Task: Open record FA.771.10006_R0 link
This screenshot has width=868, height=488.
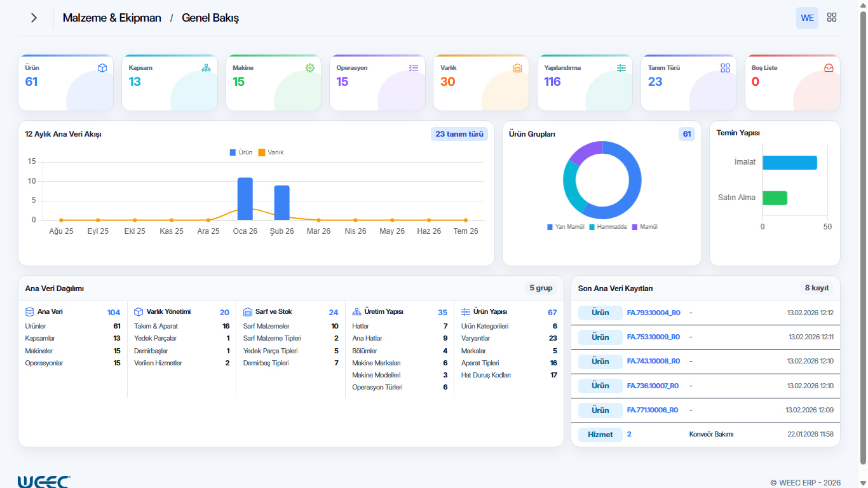Action: coord(652,410)
